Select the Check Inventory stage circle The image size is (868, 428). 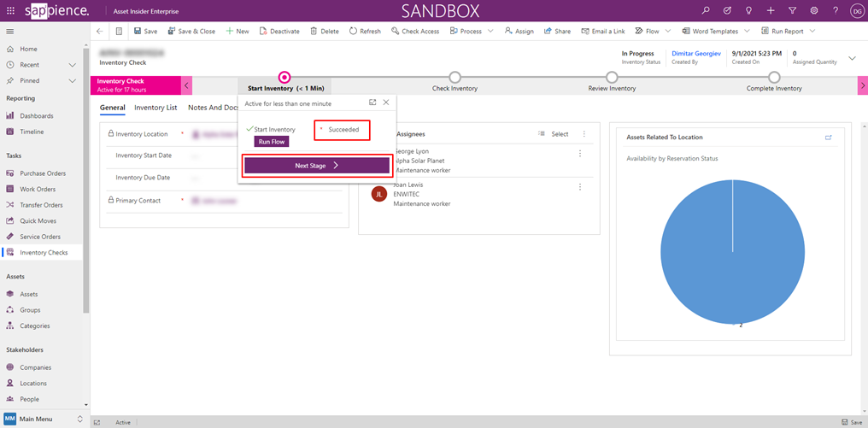point(455,78)
